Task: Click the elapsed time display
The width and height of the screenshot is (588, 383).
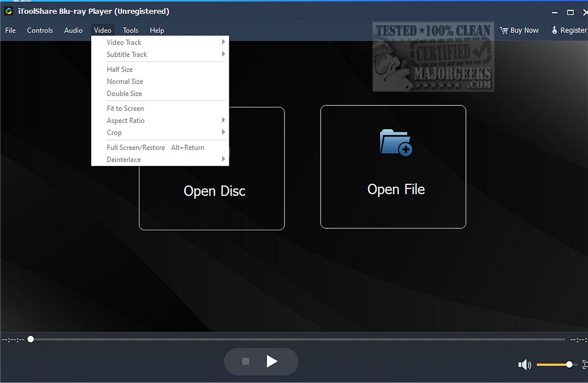Action: [x=13, y=340]
